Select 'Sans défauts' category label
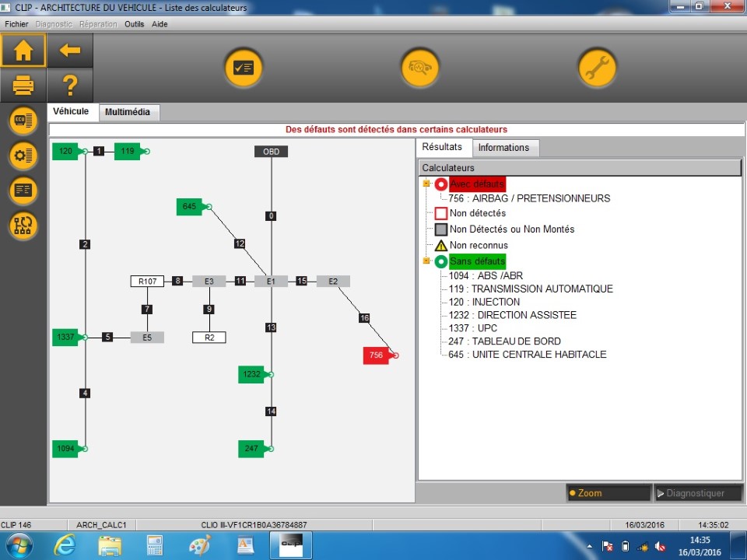The width and height of the screenshot is (747, 560). pyautogui.click(x=477, y=261)
